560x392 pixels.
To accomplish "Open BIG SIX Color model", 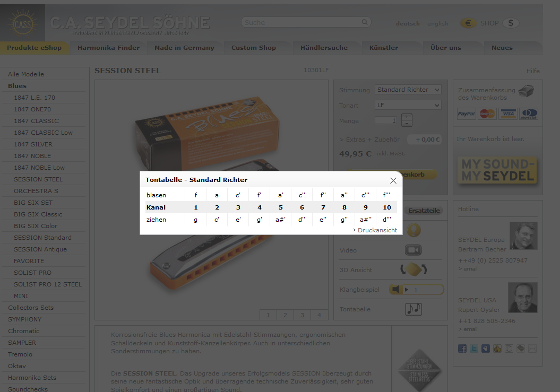I will coord(36,226).
